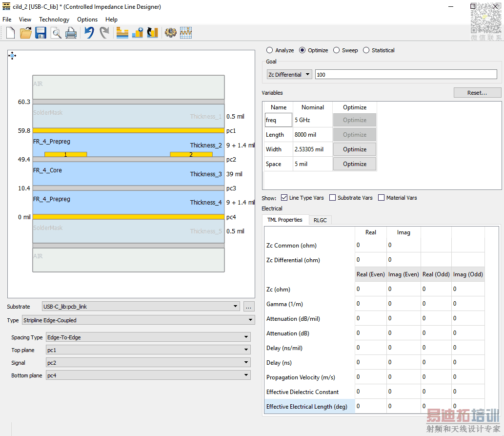Switch to the RLGC tab

[x=320, y=220]
